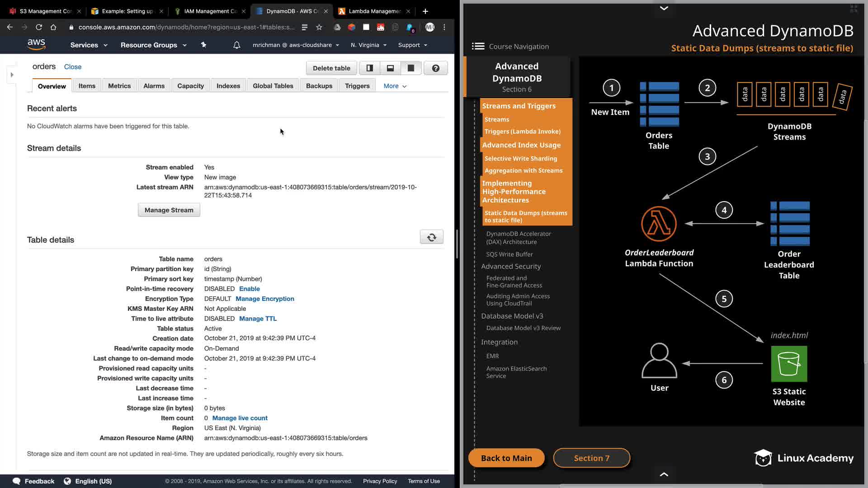Expand the Services dropdown menu
Viewport: 868px width, 488px height.
point(89,45)
